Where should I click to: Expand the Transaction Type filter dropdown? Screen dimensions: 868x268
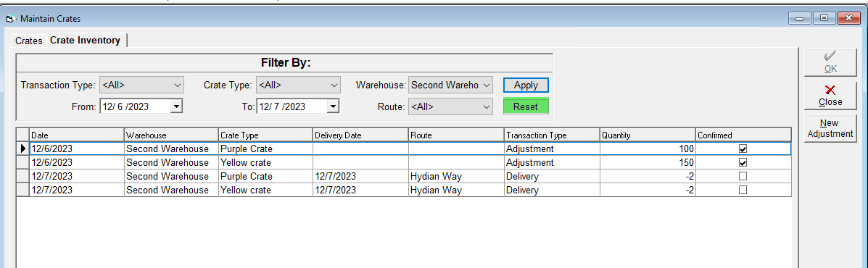coord(141,85)
